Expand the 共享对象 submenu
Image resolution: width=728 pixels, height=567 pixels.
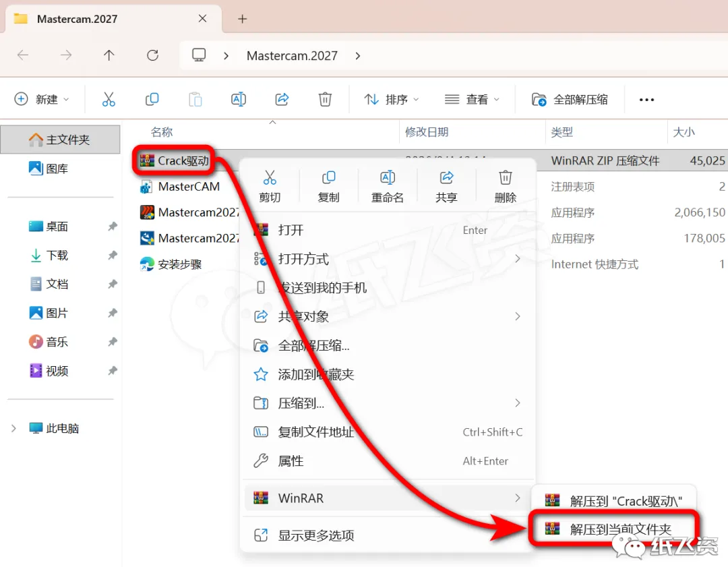coord(517,317)
